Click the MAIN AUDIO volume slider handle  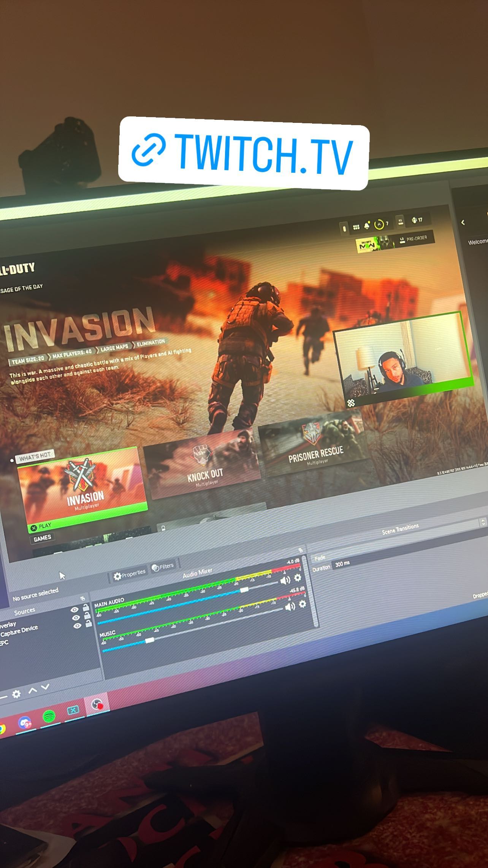pyautogui.click(x=244, y=590)
